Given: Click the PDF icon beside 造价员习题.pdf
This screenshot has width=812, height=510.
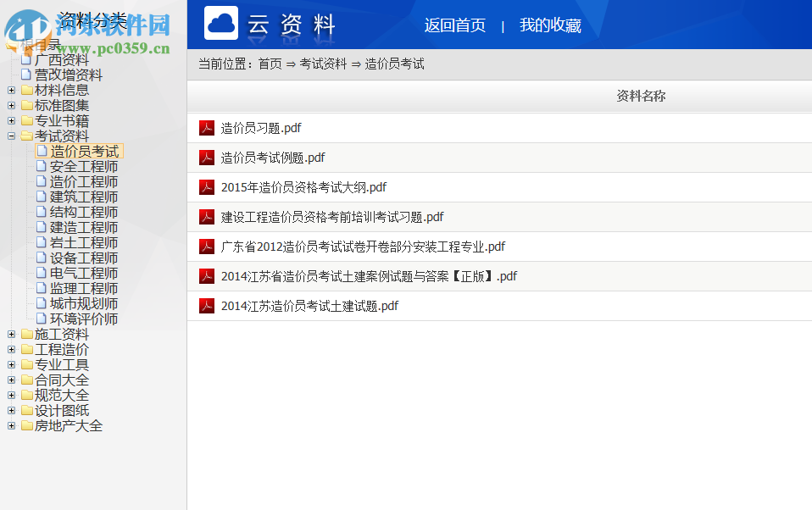Looking at the screenshot, I should 207,127.
